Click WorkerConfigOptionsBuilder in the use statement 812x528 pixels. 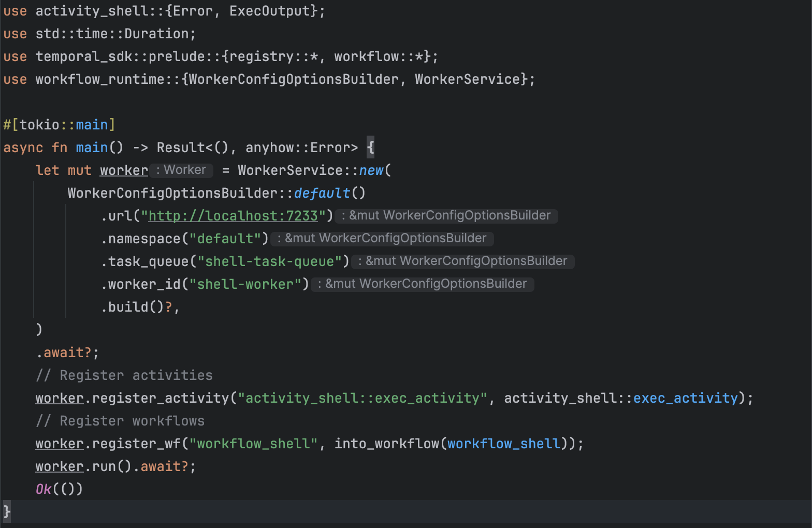point(294,79)
